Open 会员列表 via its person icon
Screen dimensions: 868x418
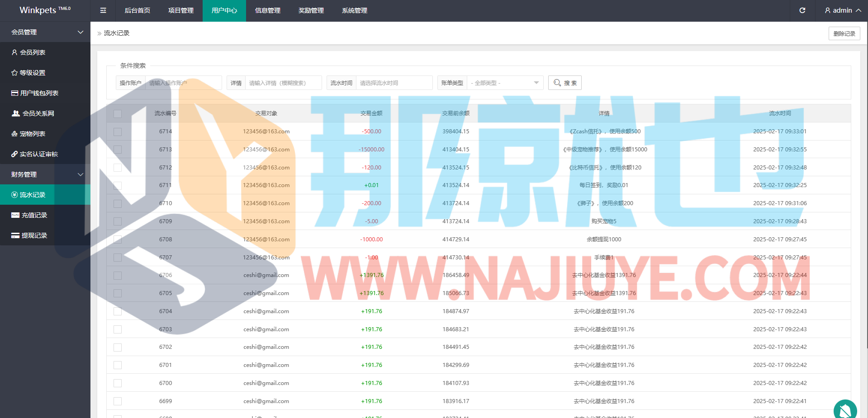point(14,52)
